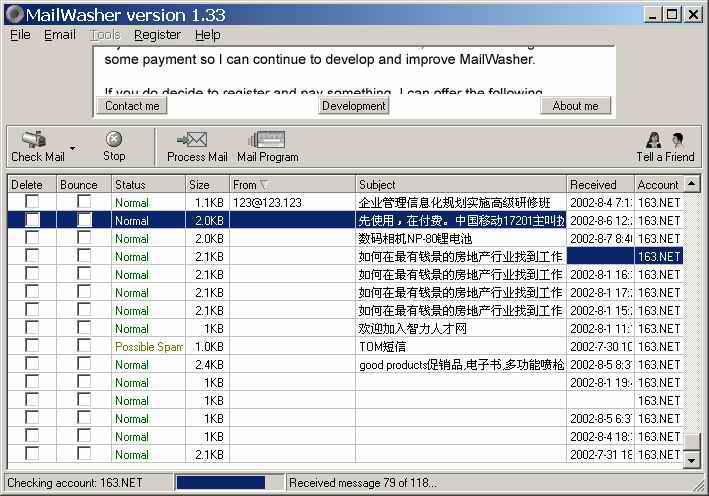Screen dimensions: 709x496
Task: Sort by the Received column header
Action: tap(600, 184)
